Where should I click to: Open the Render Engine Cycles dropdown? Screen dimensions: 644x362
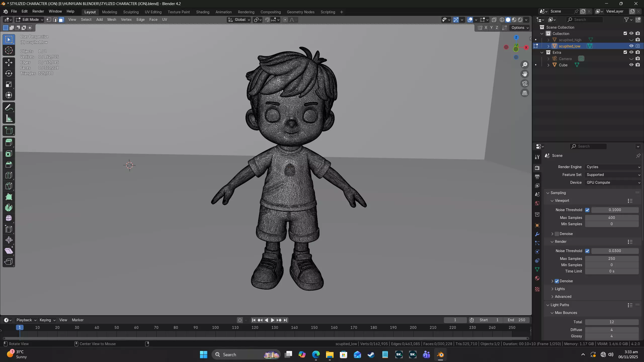(613, 167)
